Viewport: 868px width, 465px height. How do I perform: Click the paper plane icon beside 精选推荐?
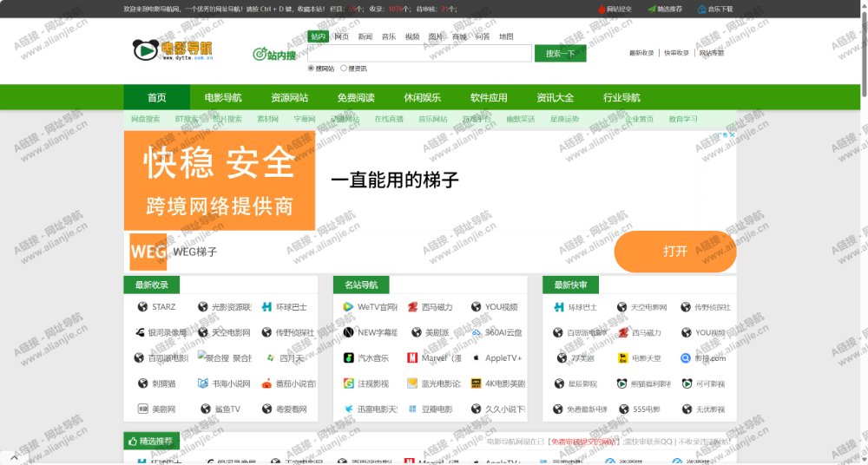[652, 9]
